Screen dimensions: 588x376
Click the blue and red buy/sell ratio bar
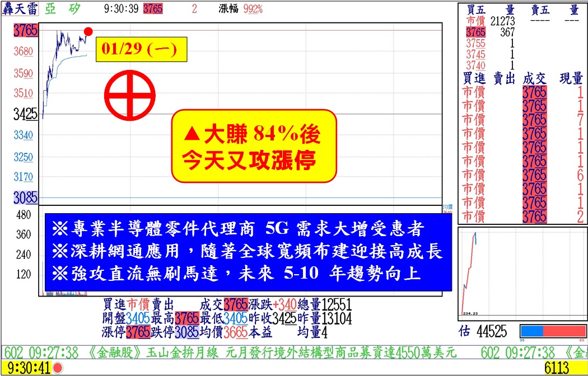click(x=552, y=331)
